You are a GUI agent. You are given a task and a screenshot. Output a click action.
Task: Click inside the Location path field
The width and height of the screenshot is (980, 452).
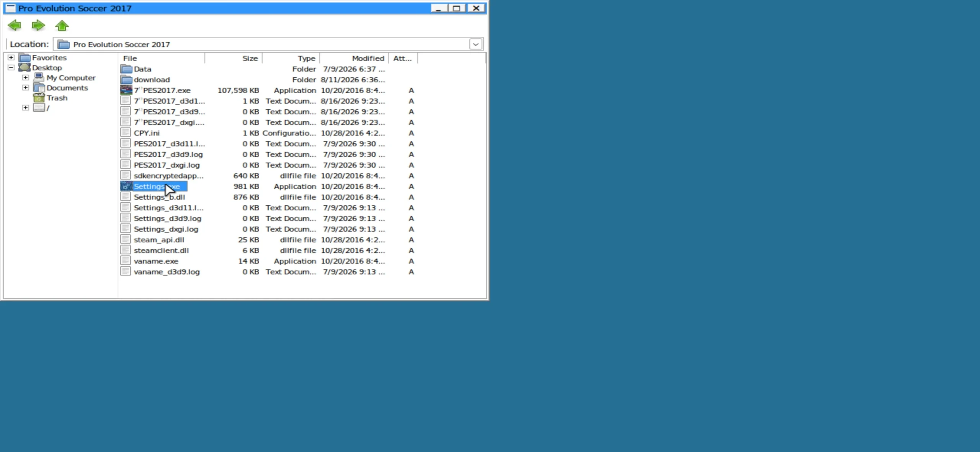point(268,44)
